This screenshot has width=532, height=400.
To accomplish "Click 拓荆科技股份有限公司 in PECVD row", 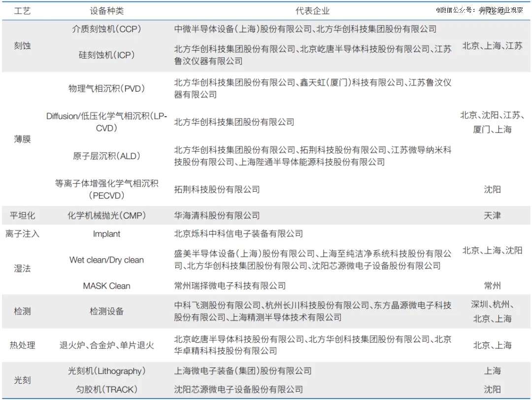I will pos(217,189).
